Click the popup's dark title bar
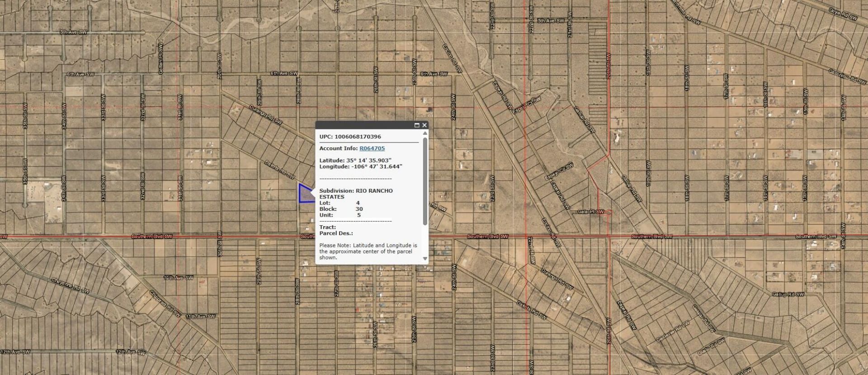The width and height of the screenshot is (868, 375). coord(364,125)
